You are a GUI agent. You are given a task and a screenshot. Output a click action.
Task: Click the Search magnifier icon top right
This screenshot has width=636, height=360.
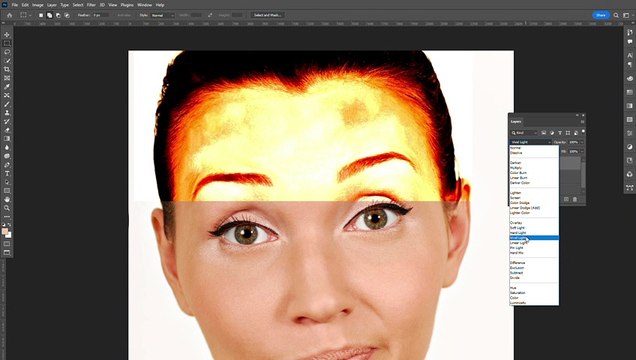[616, 15]
